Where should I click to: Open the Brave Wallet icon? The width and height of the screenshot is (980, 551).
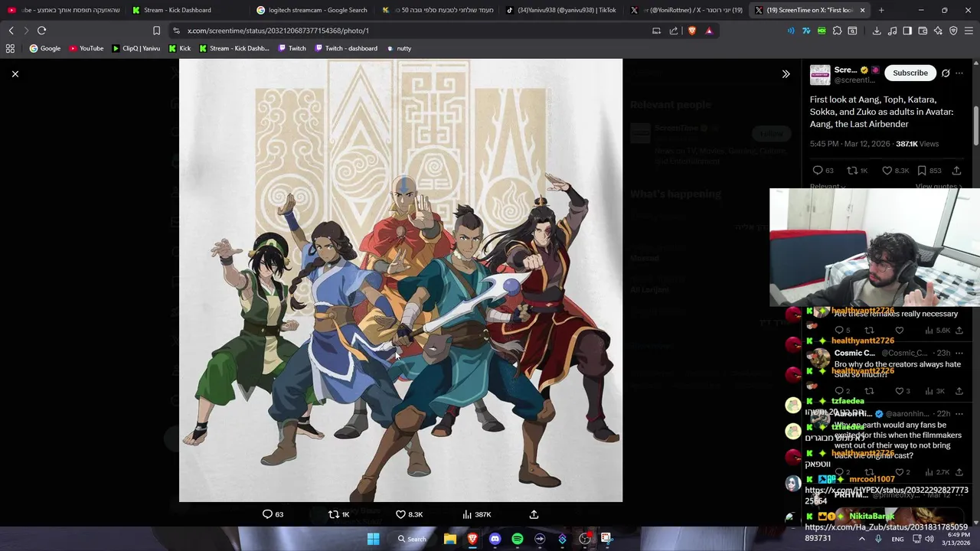click(923, 31)
